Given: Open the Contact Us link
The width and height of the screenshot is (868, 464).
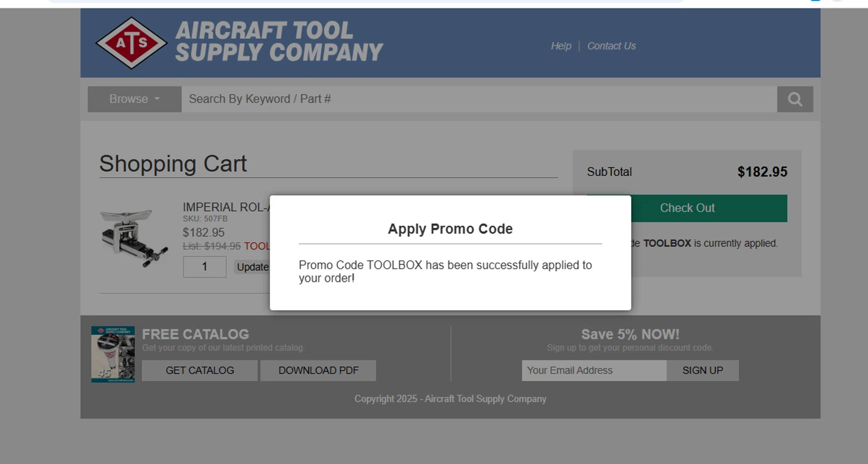Looking at the screenshot, I should tap(611, 46).
